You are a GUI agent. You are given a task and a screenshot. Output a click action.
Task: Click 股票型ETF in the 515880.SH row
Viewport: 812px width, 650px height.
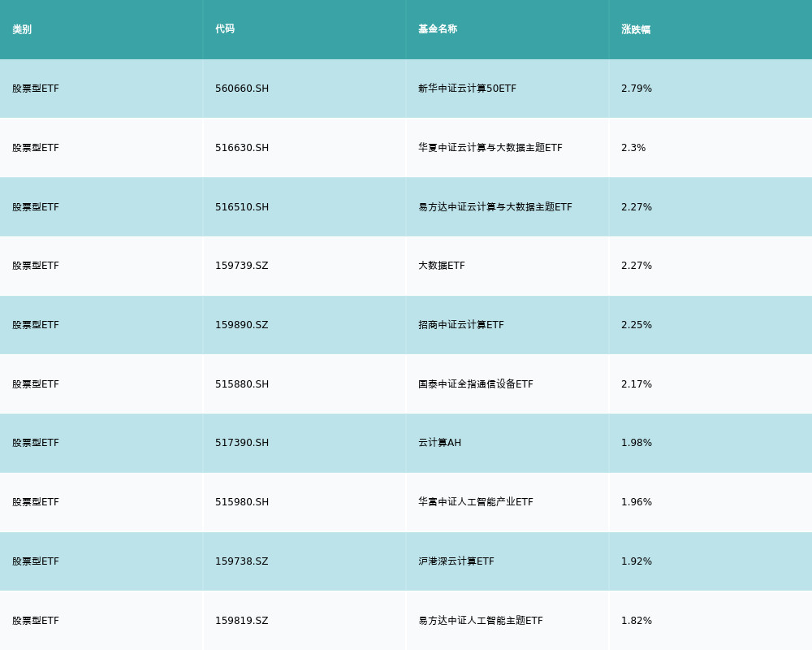(x=36, y=384)
